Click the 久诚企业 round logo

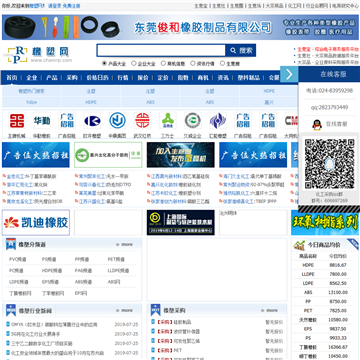click(193, 121)
